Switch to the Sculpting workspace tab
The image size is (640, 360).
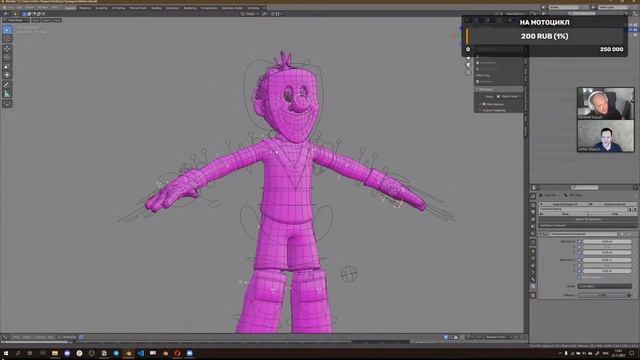101,8
